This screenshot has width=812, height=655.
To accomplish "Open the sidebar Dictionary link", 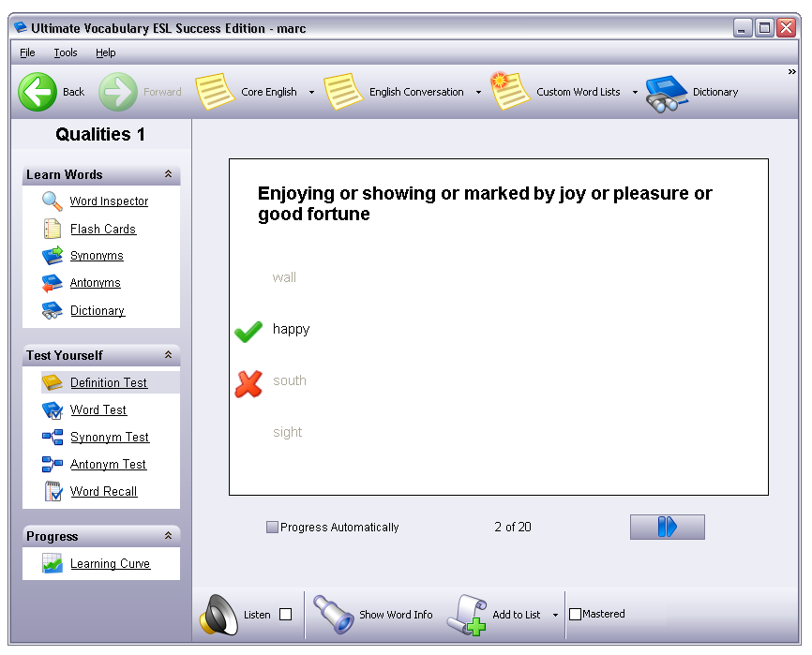I will [98, 310].
